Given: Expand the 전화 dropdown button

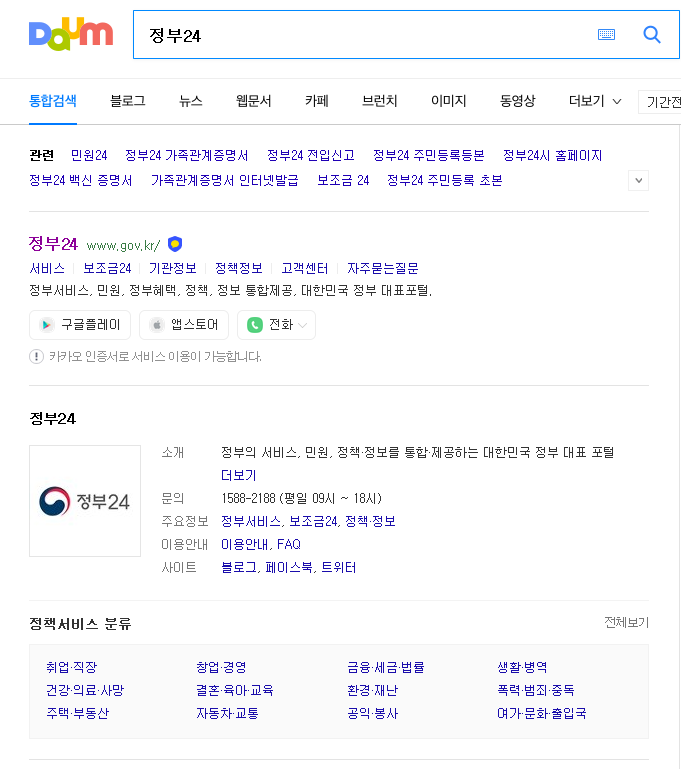Looking at the screenshot, I should click(276, 325).
